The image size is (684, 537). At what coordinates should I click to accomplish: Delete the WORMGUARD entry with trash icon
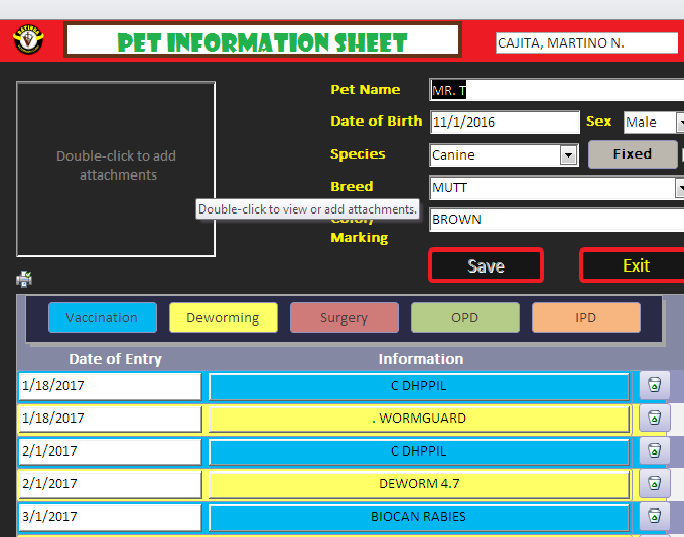[654, 418]
